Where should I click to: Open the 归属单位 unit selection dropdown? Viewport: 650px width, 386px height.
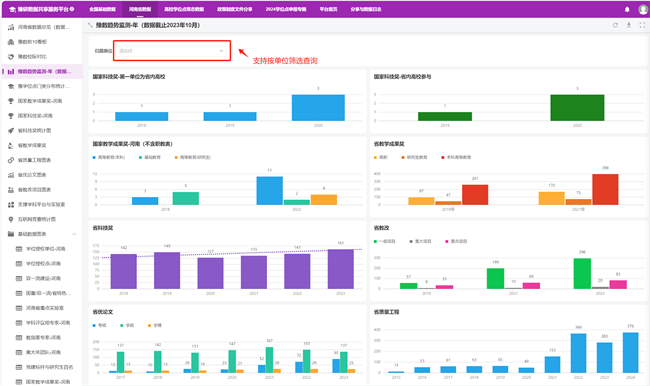point(172,51)
